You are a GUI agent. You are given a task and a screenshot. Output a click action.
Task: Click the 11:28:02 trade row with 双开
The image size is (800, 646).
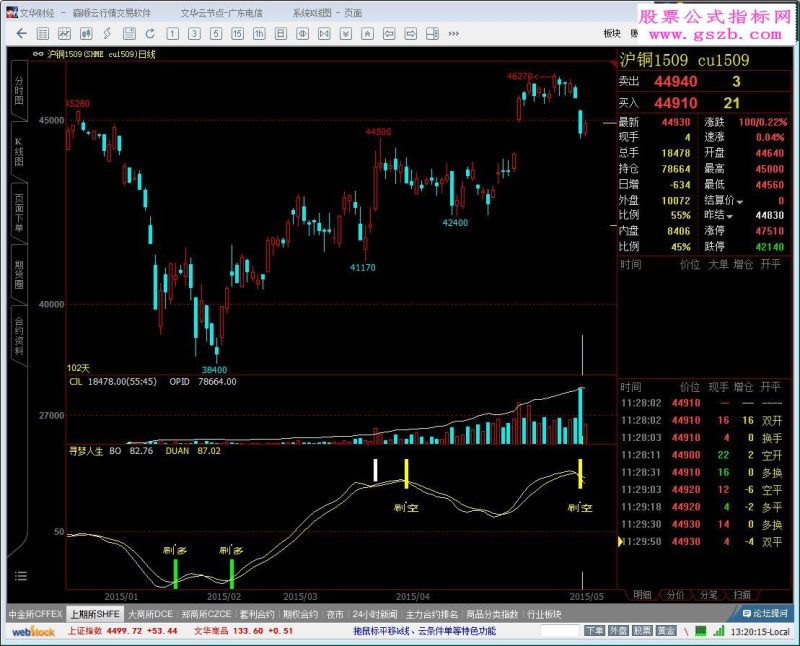tap(702, 420)
